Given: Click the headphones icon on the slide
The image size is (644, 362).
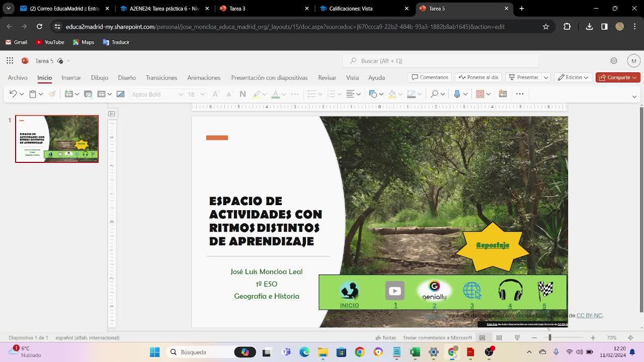Looking at the screenshot, I should 510,291.
